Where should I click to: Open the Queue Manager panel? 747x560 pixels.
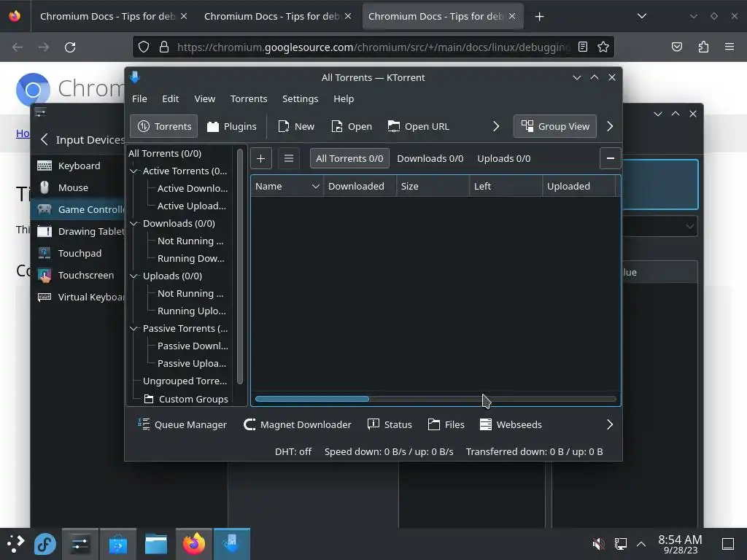click(182, 425)
